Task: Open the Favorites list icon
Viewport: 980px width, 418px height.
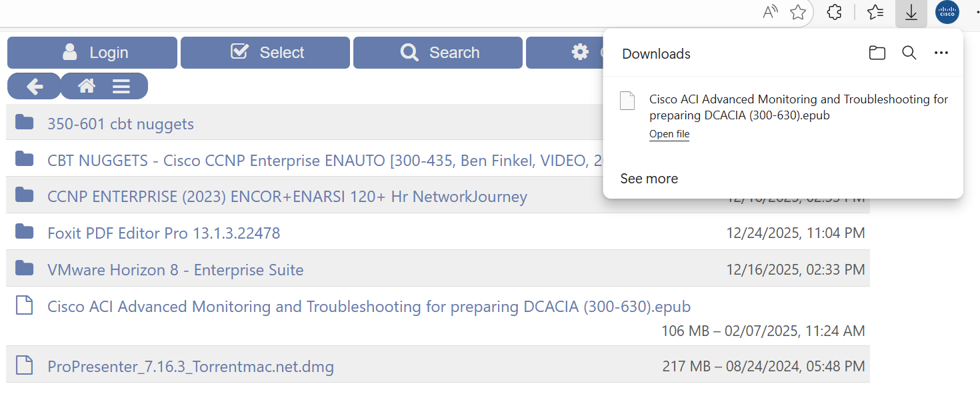Action: coord(875,13)
